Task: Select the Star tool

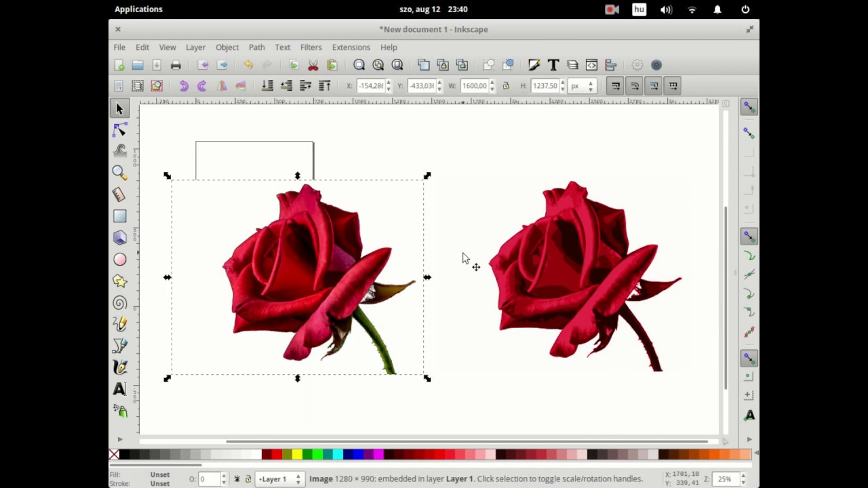Action: [119, 281]
